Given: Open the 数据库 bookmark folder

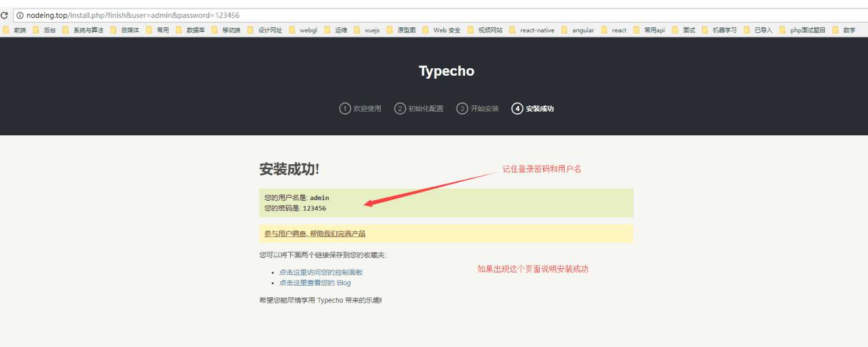Looking at the screenshot, I should [190, 30].
